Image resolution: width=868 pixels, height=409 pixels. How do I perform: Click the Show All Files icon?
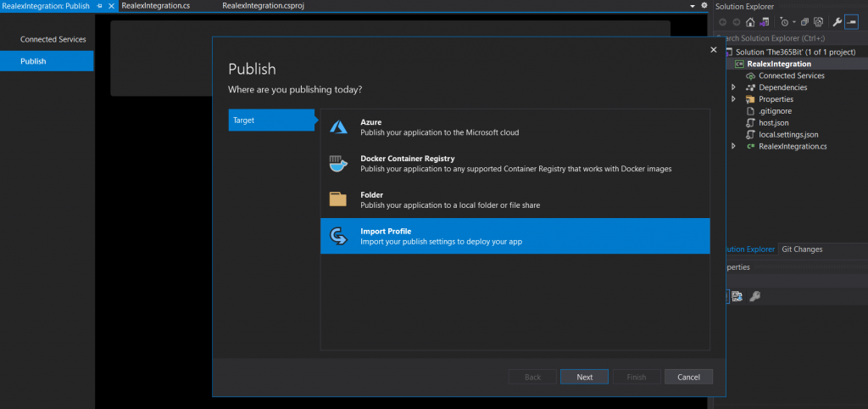(x=818, y=22)
